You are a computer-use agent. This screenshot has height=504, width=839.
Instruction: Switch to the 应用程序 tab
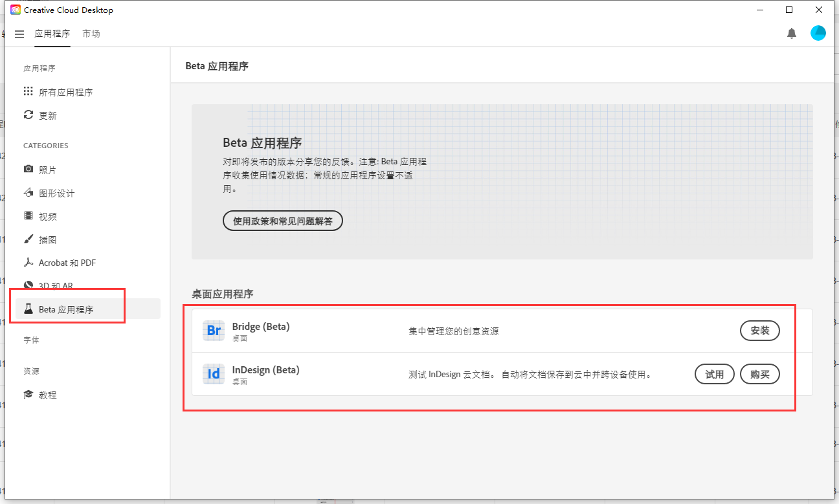(52, 34)
